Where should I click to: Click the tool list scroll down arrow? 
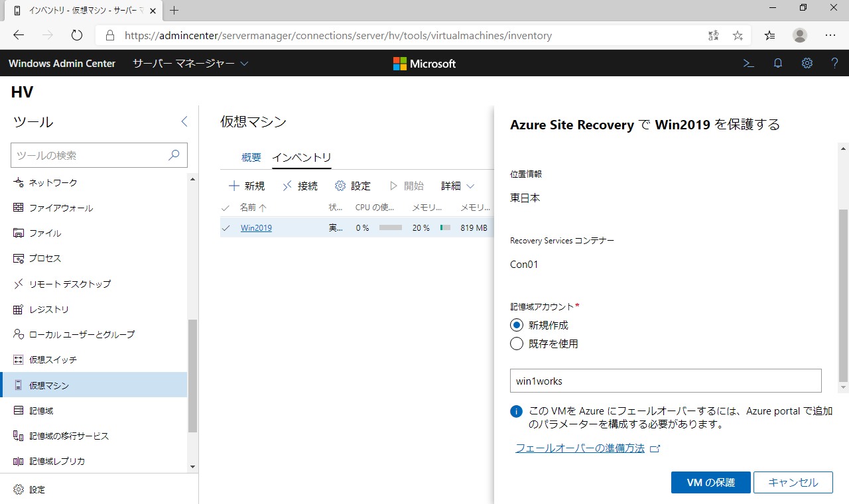coord(193,467)
